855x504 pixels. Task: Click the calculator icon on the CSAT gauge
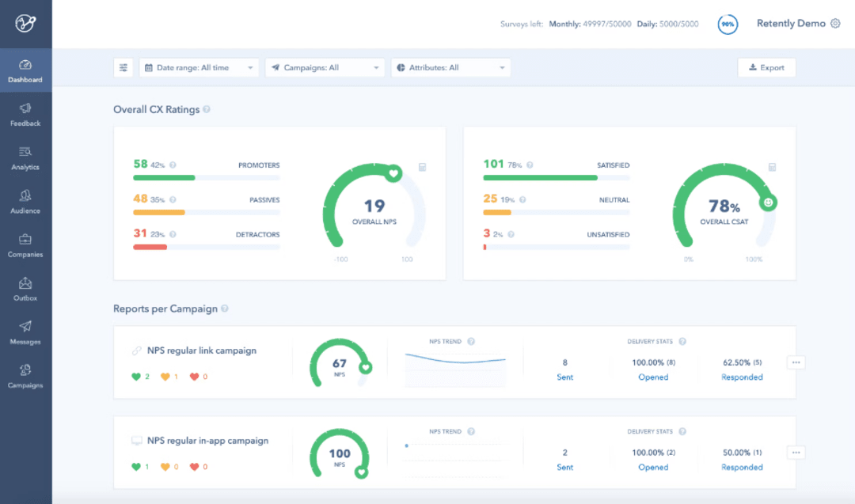coord(773,167)
